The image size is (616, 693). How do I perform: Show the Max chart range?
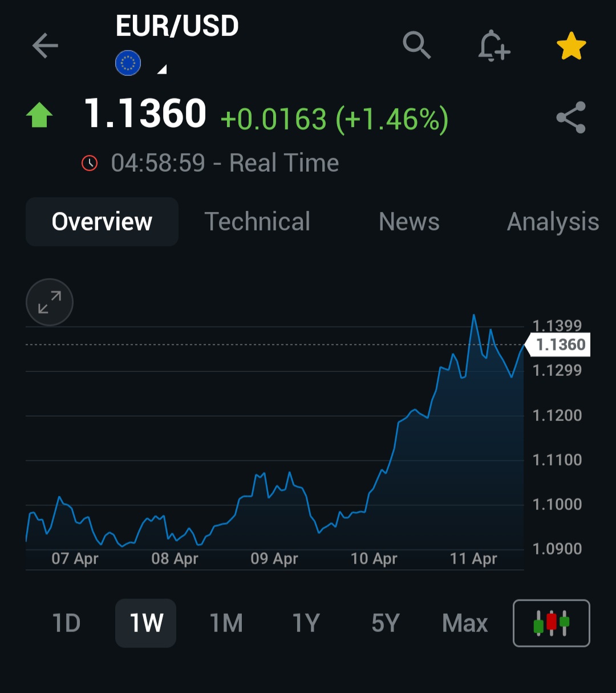[x=465, y=623]
